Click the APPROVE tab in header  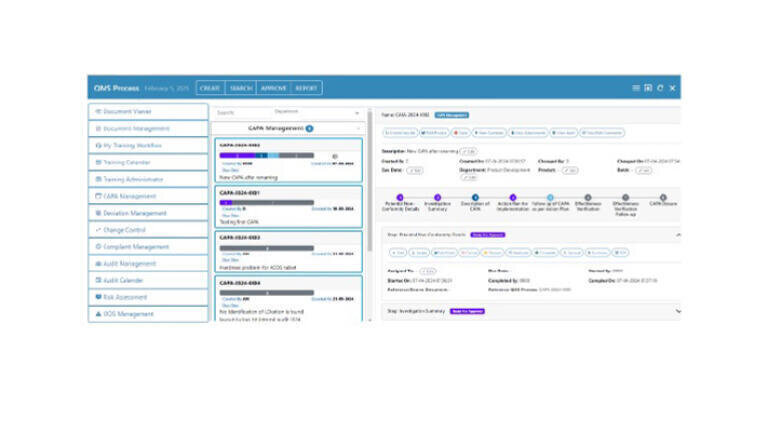(x=273, y=88)
